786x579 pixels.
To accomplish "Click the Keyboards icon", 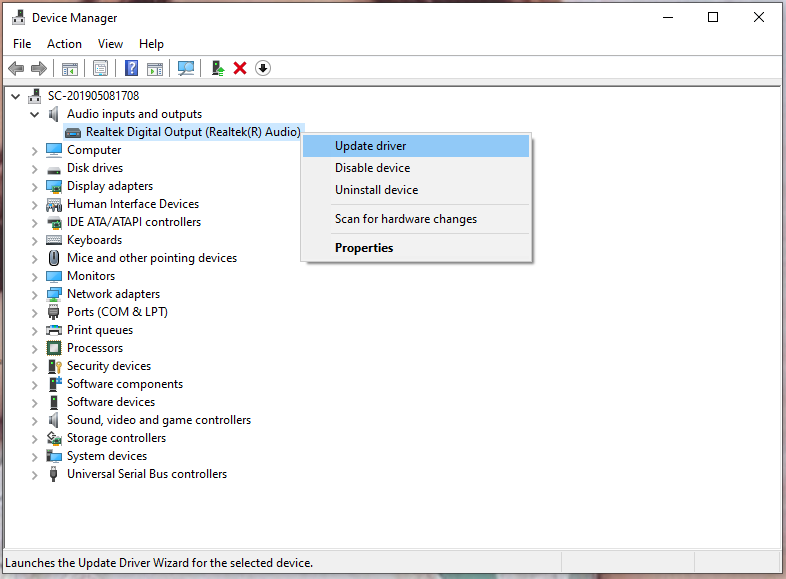I will click(54, 240).
